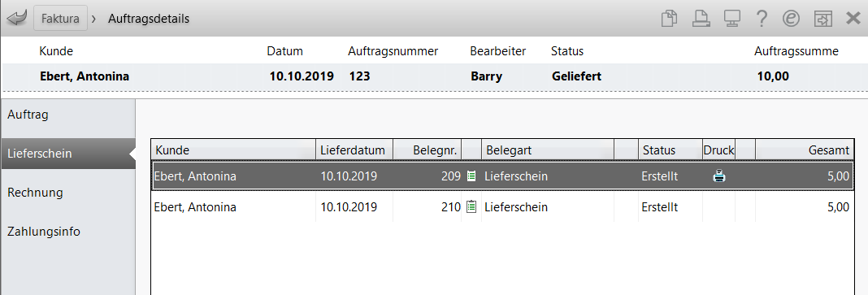Click document icon of Lieferschein 209
Screen dimensions: 868x295
tap(471, 176)
